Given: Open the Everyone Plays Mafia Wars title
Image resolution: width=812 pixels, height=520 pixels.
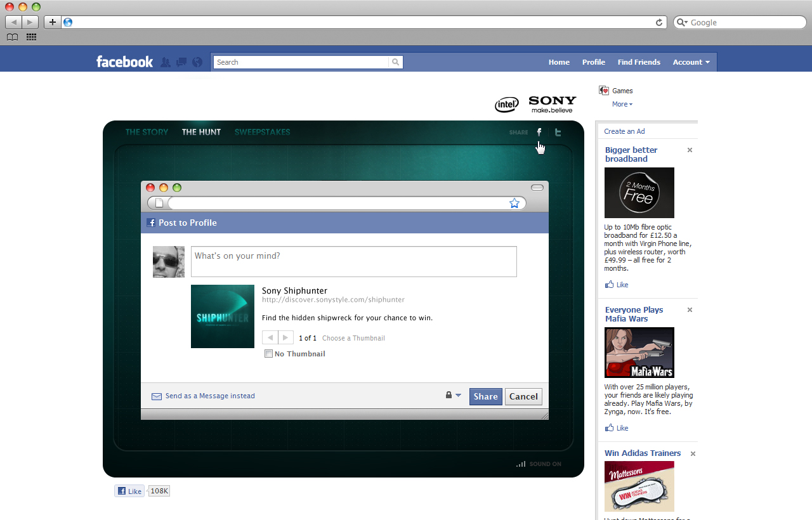Looking at the screenshot, I should (x=634, y=315).
